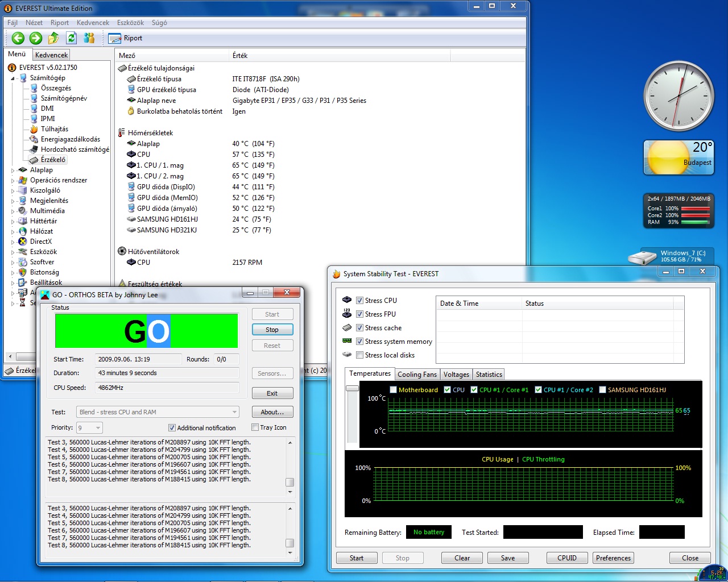Uncheck Stress cache checkbox

(x=359, y=327)
